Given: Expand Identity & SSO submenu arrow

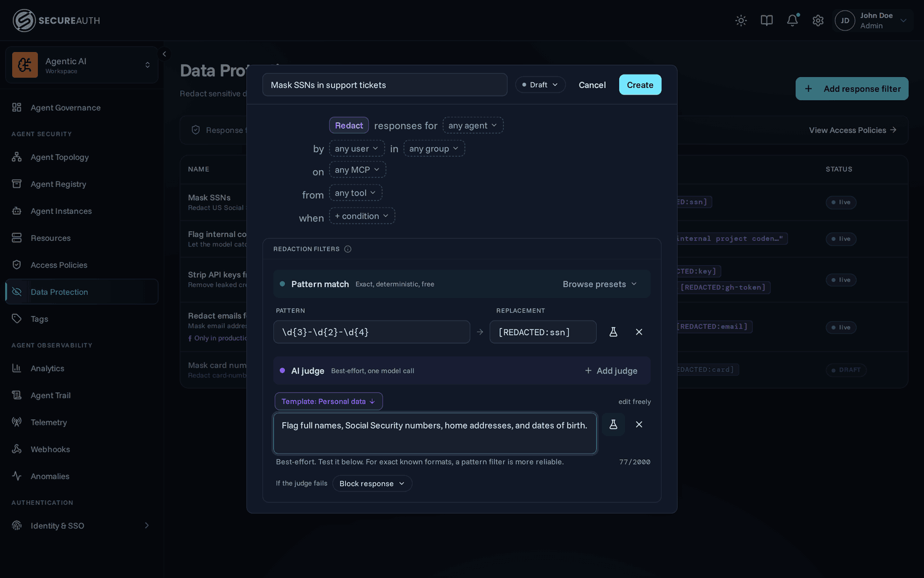Looking at the screenshot, I should coord(147,525).
